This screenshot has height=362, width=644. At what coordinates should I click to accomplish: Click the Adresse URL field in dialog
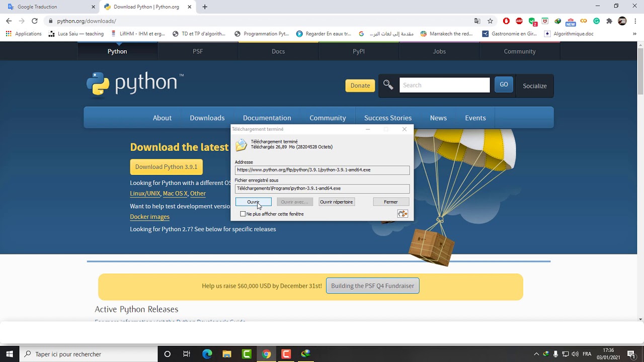coord(322,170)
